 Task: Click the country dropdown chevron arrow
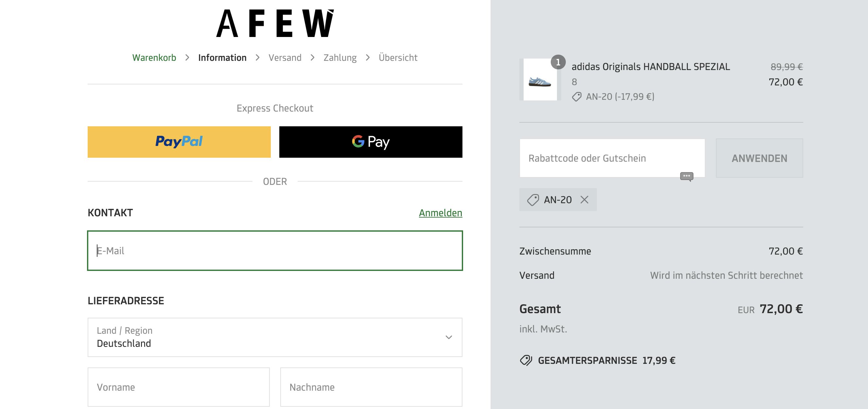coord(448,337)
